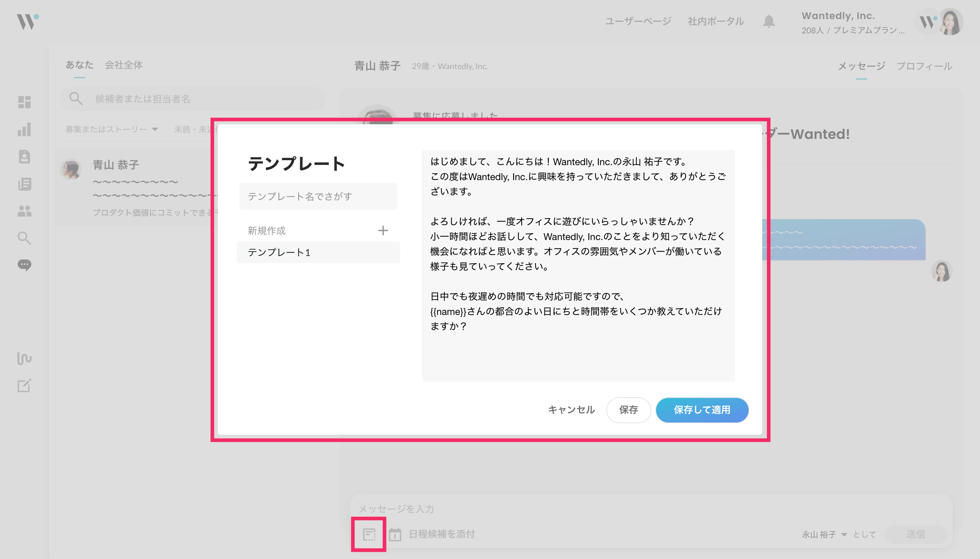980x559 pixels.
Task: Switch to the あなた tab
Action: (79, 65)
